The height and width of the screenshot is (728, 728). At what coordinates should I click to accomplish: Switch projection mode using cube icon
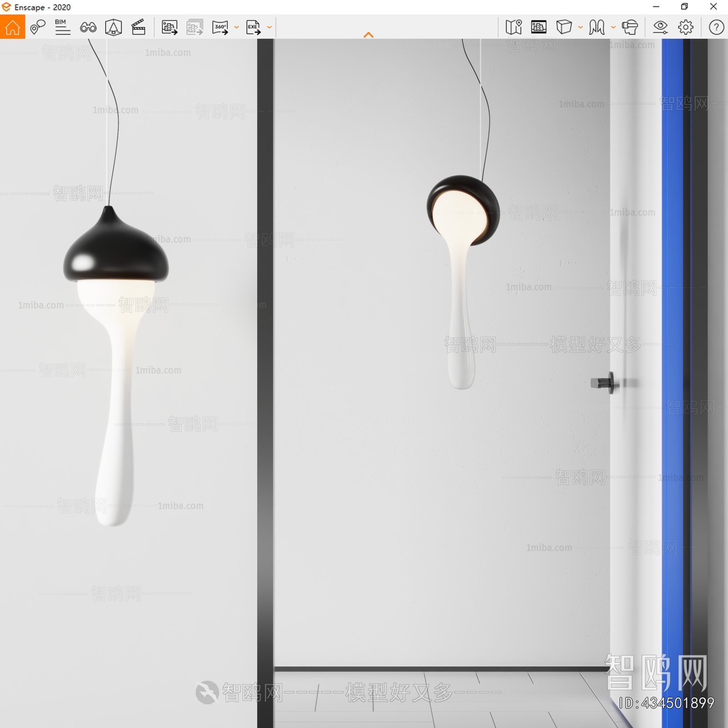pos(564,27)
